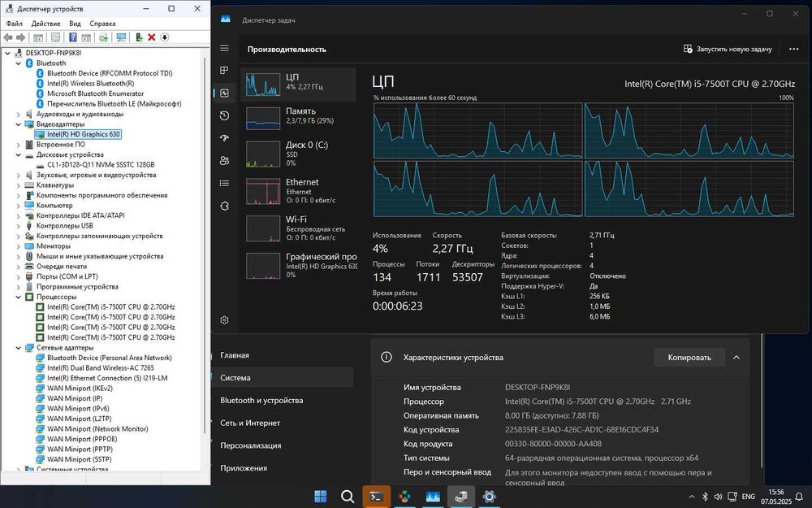Switch to Task Manager icon on taskbar
812x508 pixels.
433,497
